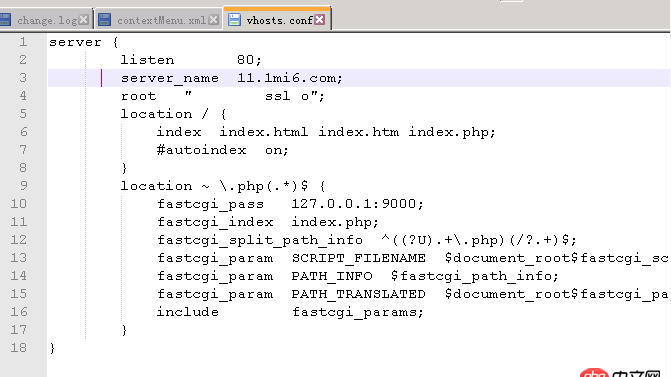Click the save icon on vhosts.conf tab
The height and width of the screenshot is (377, 671).
234,20
